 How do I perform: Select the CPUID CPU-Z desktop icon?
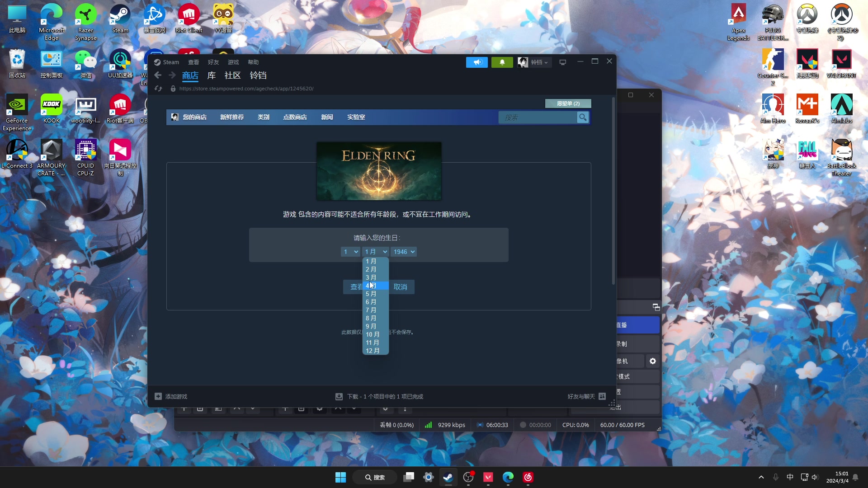[85, 158]
